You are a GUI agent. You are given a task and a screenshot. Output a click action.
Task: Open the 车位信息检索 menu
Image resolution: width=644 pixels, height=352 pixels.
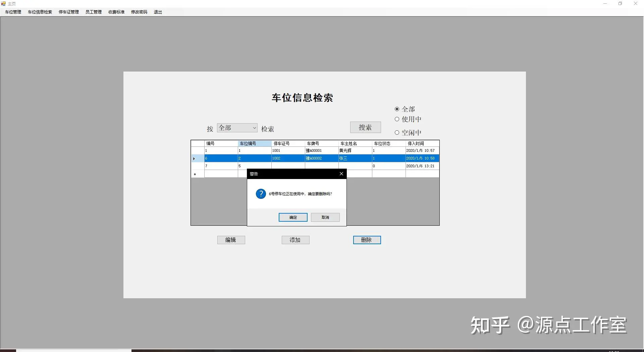click(x=40, y=12)
